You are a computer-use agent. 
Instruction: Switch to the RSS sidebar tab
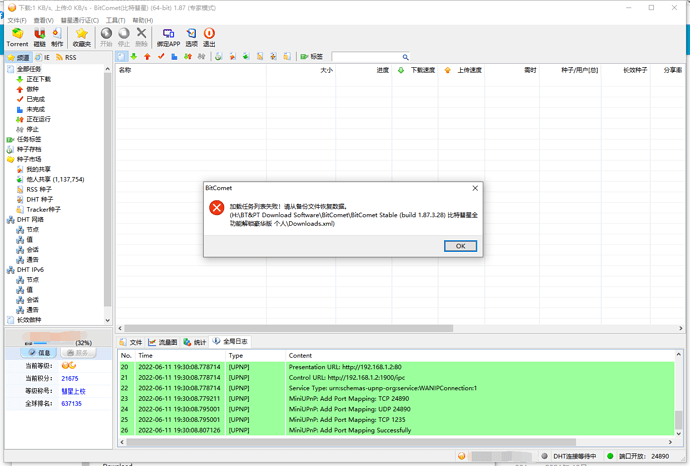[x=66, y=57]
